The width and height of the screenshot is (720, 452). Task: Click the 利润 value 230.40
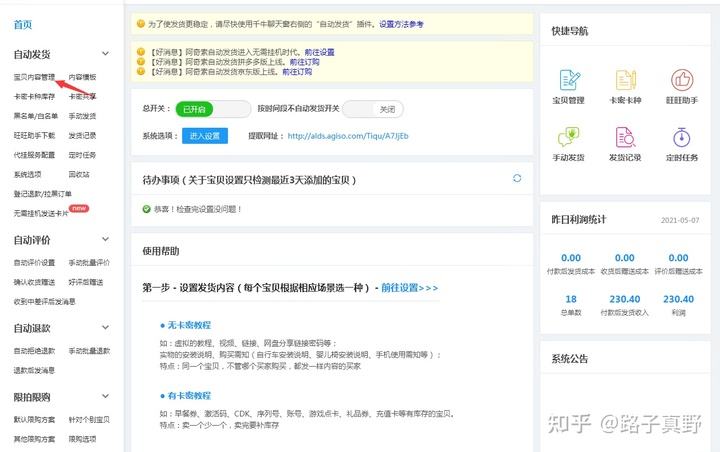678,299
